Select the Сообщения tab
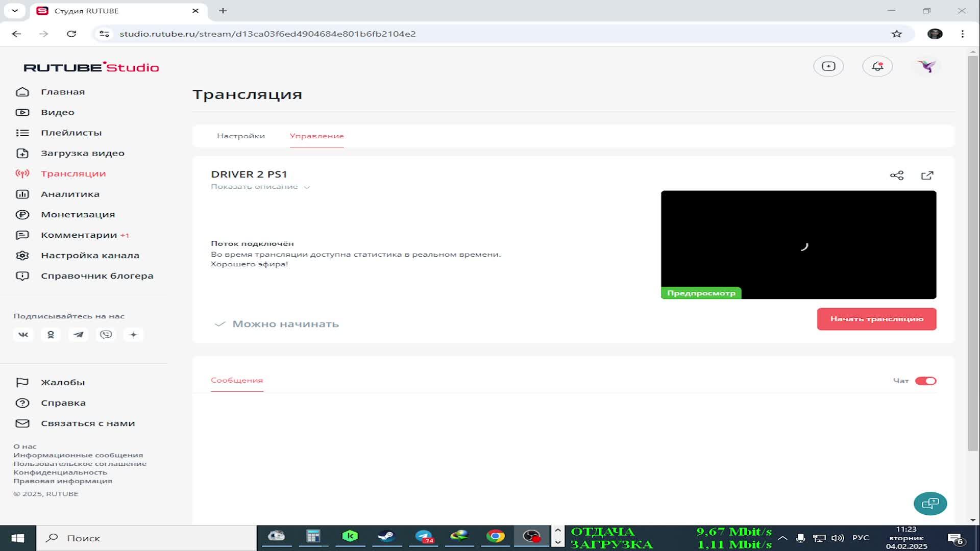 click(x=237, y=381)
